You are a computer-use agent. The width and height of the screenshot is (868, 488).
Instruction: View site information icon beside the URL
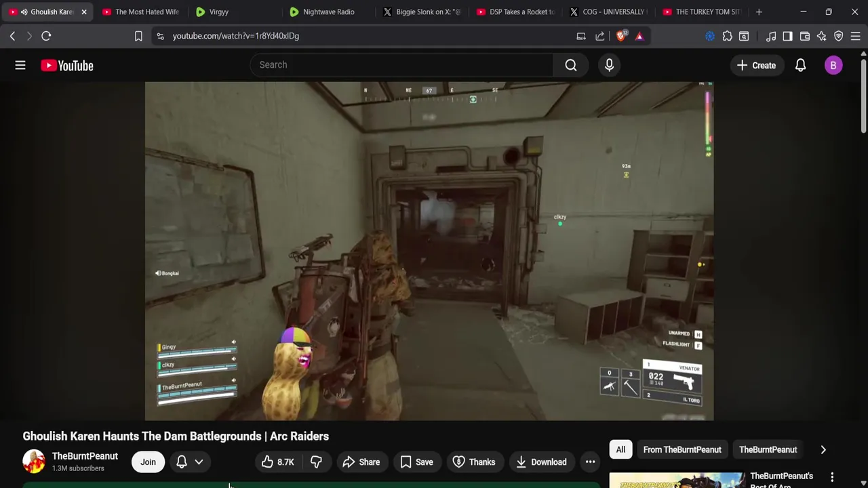pos(160,36)
